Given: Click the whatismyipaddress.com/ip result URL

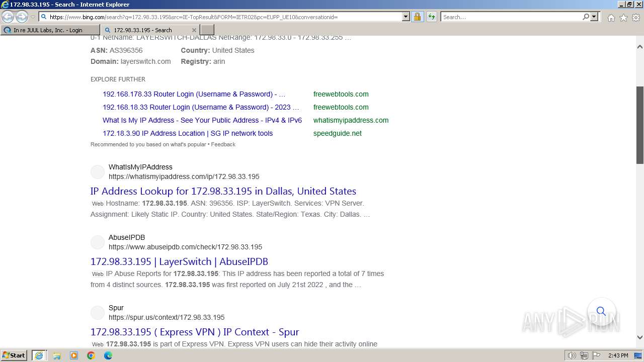Looking at the screenshot, I should [x=184, y=176].
